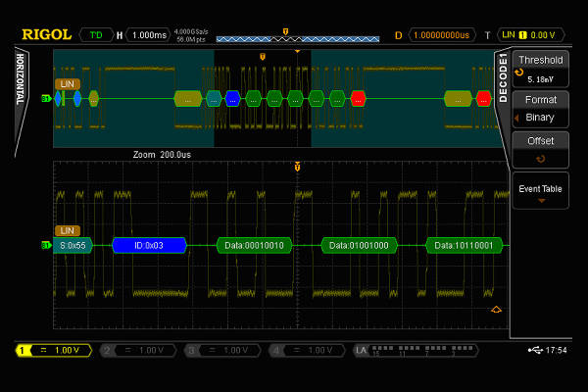Toggle channel 3 on the bottom bar

pyautogui.click(x=222, y=350)
